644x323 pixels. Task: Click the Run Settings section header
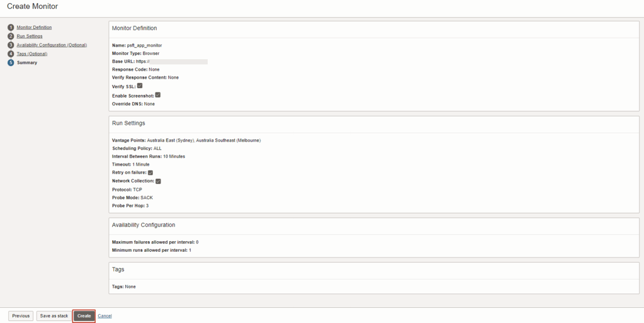point(128,123)
